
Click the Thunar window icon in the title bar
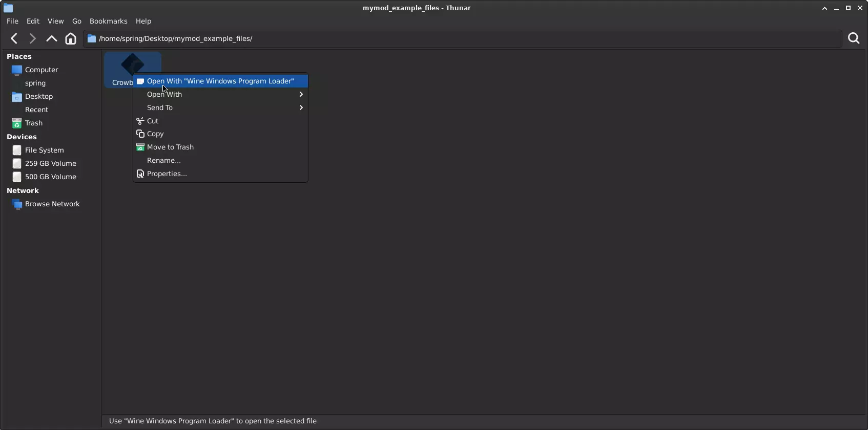8,8
